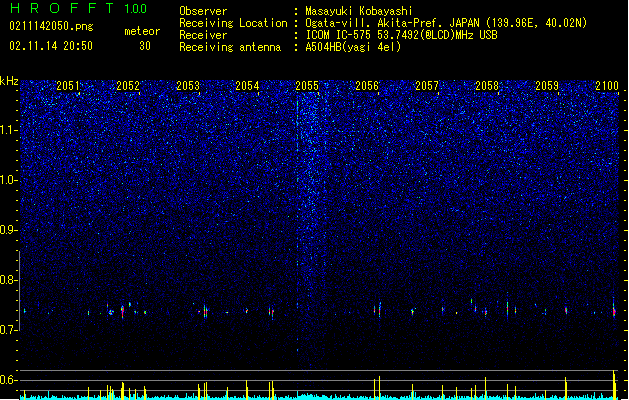
Task: Click the 1.0 kHz axis tick label
Action: point(9,180)
